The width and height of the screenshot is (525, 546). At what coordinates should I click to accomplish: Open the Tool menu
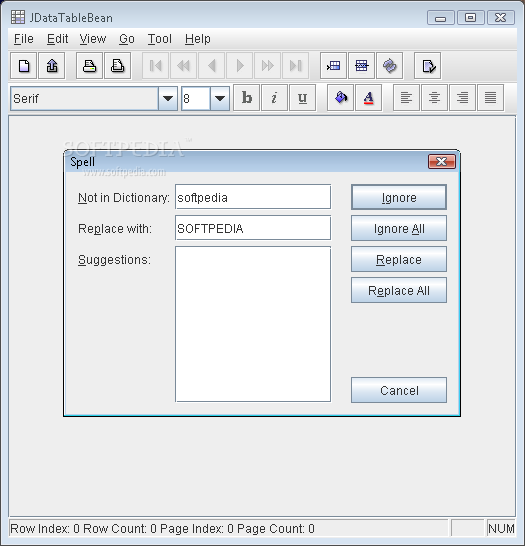(159, 39)
